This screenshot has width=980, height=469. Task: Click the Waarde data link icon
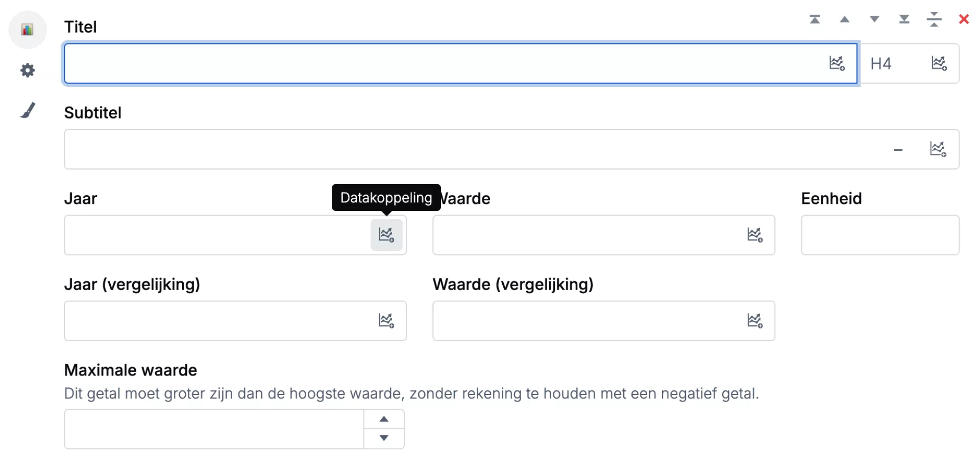754,235
